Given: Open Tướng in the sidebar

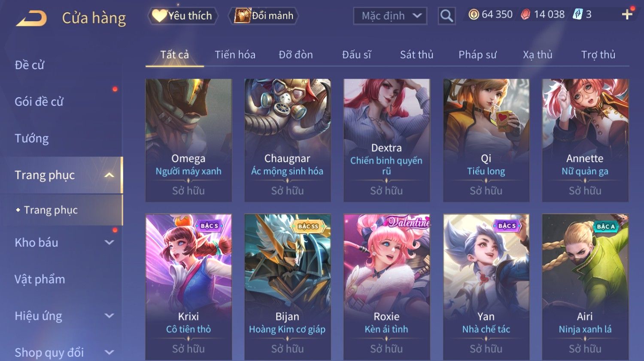Looking at the screenshot, I should click(32, 138).
